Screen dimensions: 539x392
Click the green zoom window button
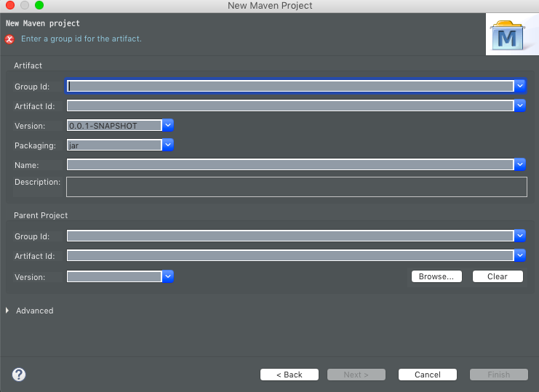[x=39, y=5]
